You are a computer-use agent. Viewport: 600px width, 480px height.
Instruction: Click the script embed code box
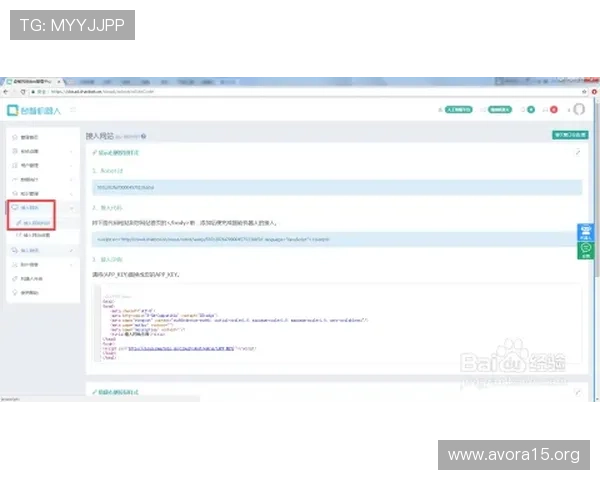337,239
